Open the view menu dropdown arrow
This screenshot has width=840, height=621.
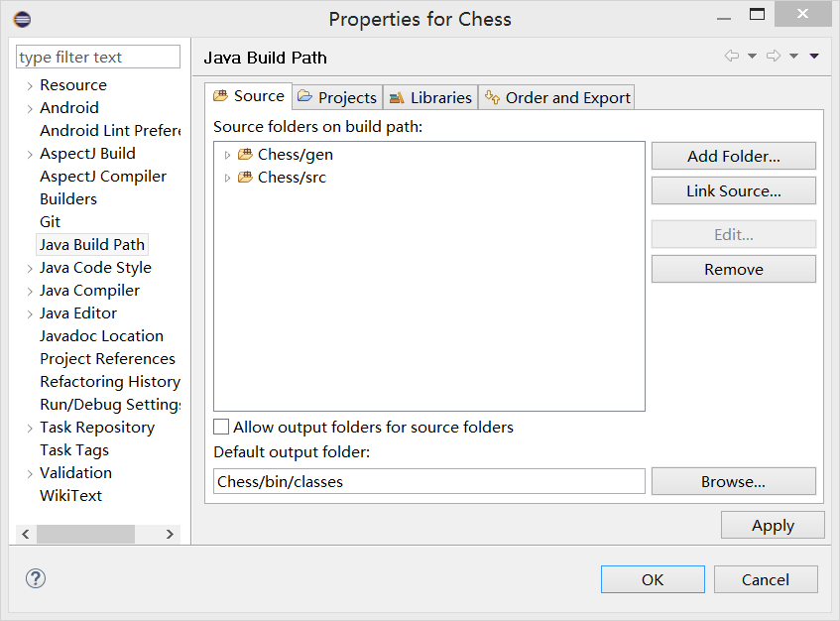[814, 57]
